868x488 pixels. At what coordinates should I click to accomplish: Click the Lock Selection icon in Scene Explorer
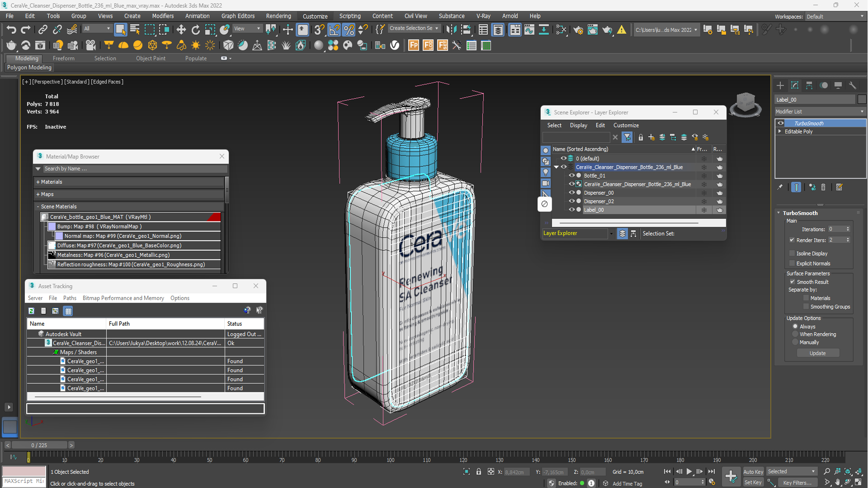pyautogui.click(x=641, y=137)
